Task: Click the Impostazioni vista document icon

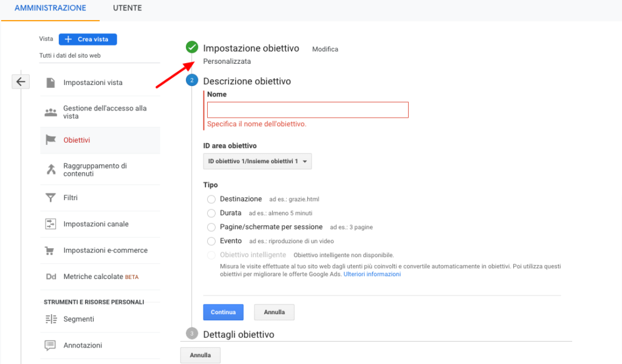Action: coord(50,83)
